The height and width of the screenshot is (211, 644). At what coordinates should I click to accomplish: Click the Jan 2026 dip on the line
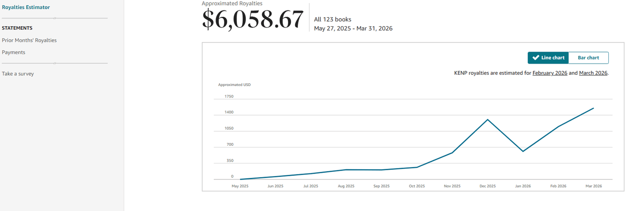[523, 151]
